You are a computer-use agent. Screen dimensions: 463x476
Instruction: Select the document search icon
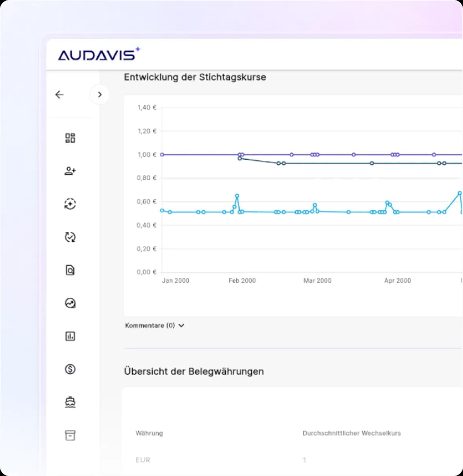point(70,270)
